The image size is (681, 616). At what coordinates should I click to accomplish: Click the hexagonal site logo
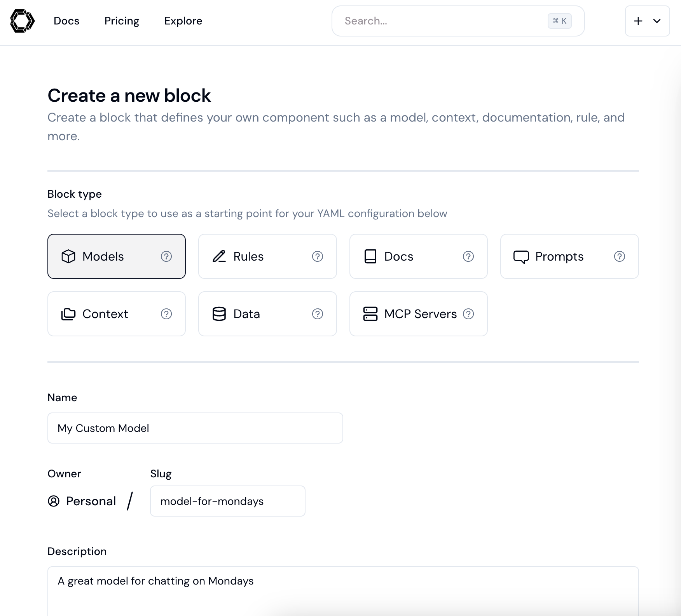tap(22, 21)
